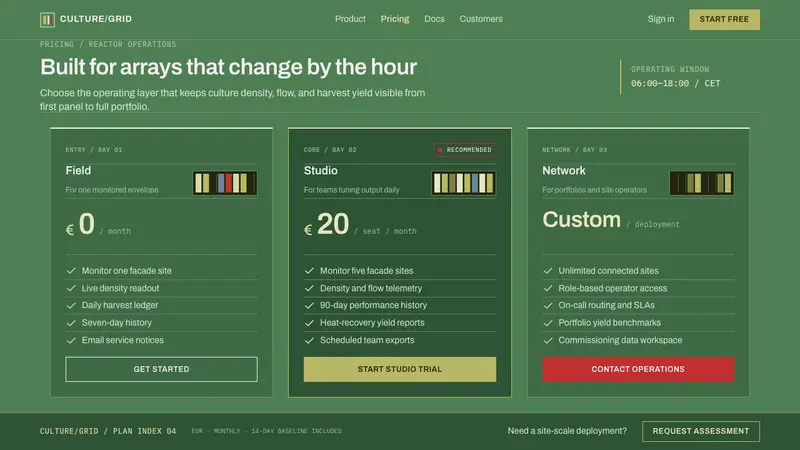Click 'For portfolios and site operators' subtitle
Screen dimensions: 800x450
pos(594,190)
